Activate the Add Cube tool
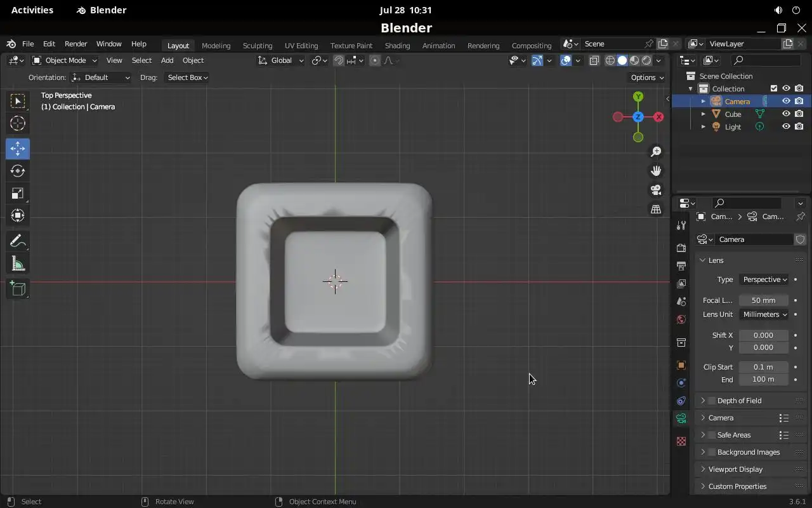This screenshot has width=812, height=508. click(x=18, y=289)
